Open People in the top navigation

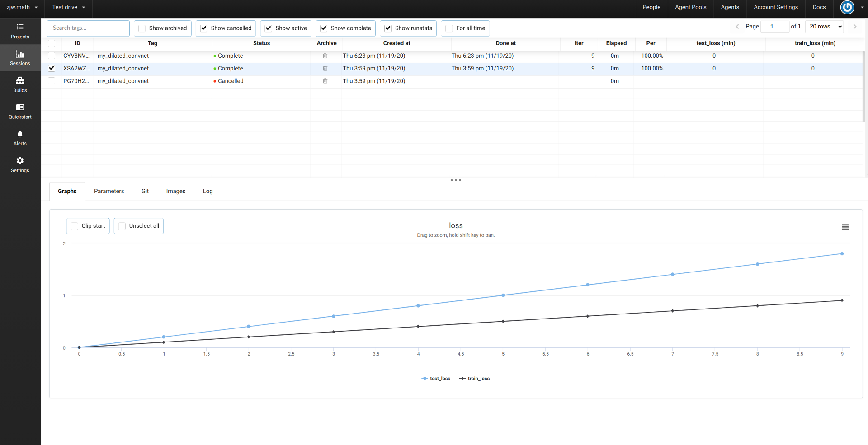point(651,7)
